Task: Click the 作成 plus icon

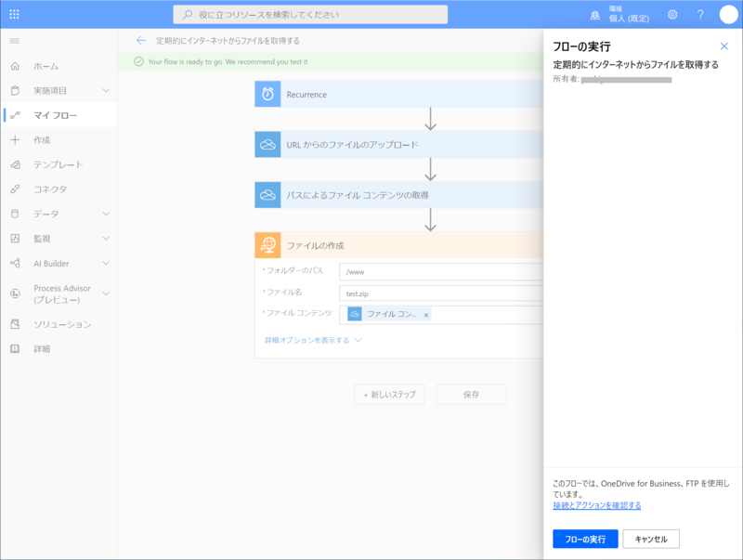Action: 15,139
